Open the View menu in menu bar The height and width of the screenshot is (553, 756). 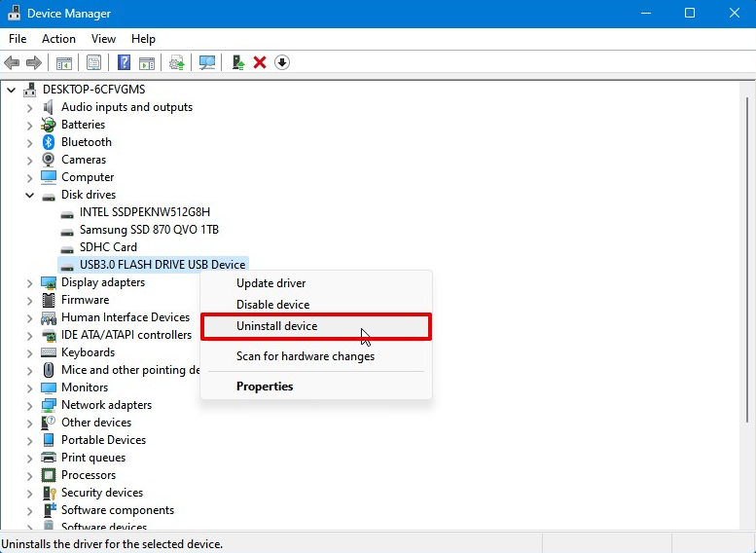103,39
